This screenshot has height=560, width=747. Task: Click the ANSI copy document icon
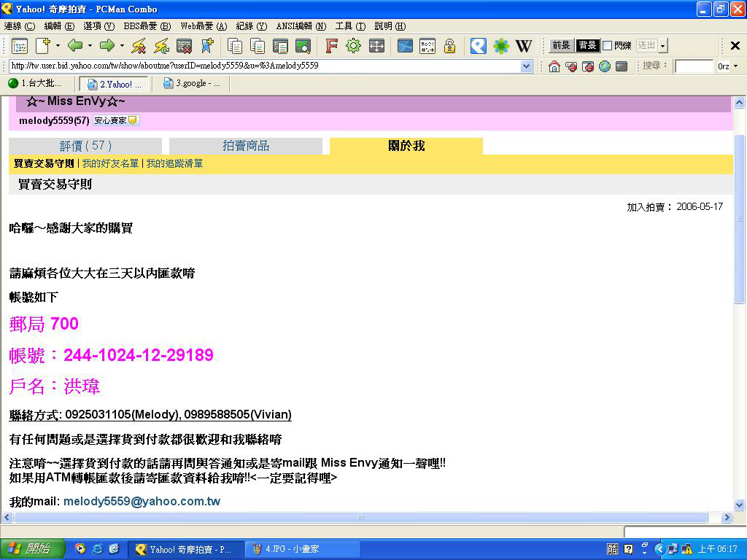(281, 46)
